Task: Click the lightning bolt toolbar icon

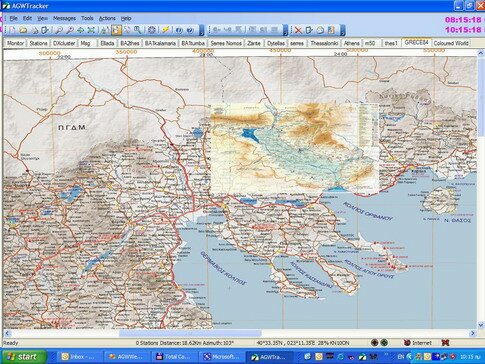Action: click(165, 30)
